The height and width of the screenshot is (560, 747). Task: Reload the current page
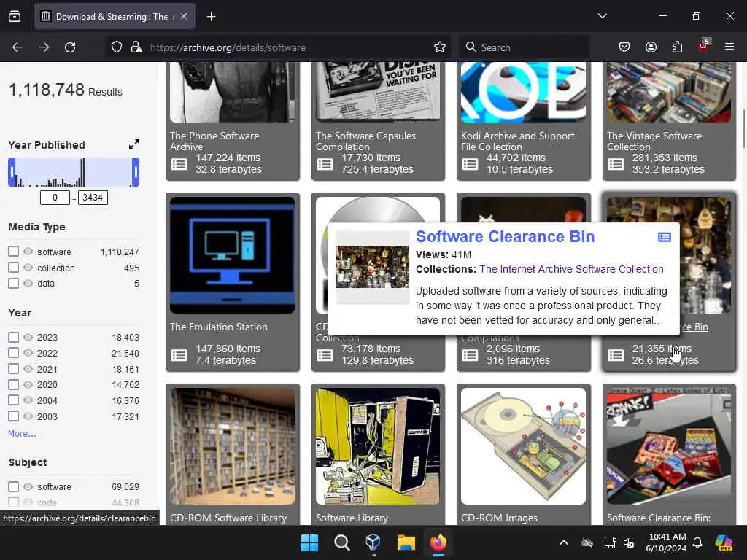point(70,47)
